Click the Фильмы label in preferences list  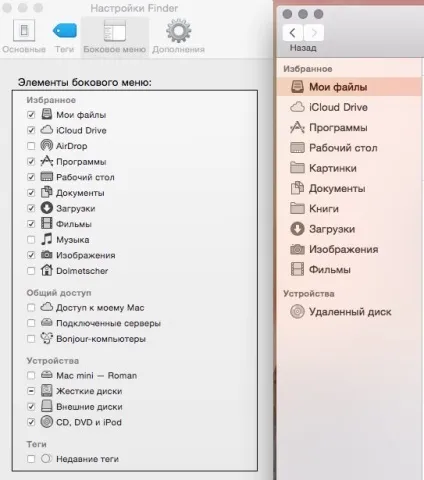(x=74, y=224)
